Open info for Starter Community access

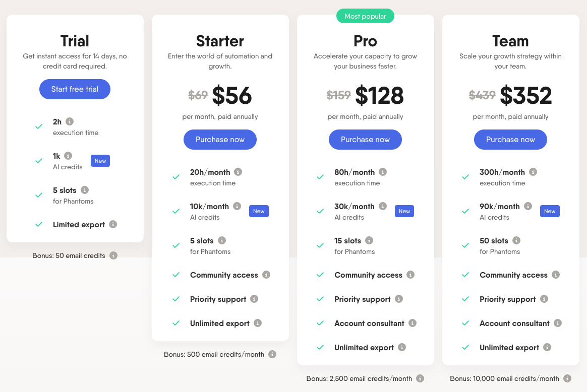266,275
